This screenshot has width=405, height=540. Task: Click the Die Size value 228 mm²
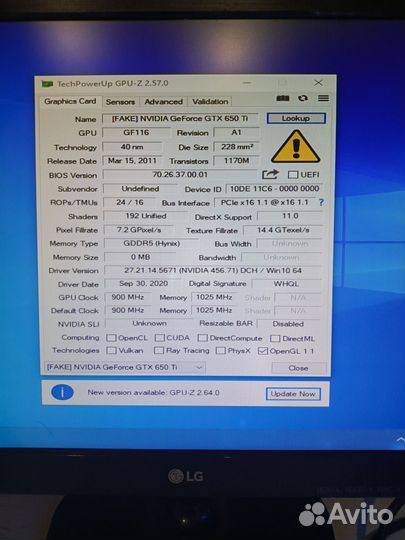(x=237, y=147)
